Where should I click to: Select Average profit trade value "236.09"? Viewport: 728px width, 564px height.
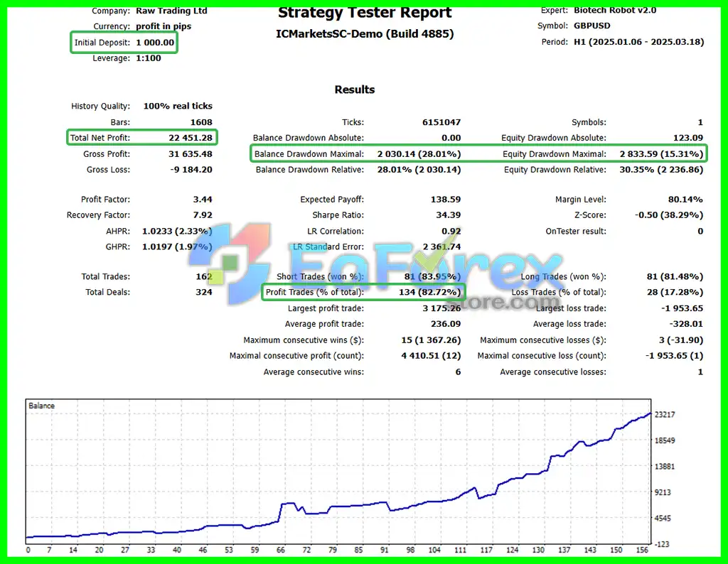[x=446, y=324]
